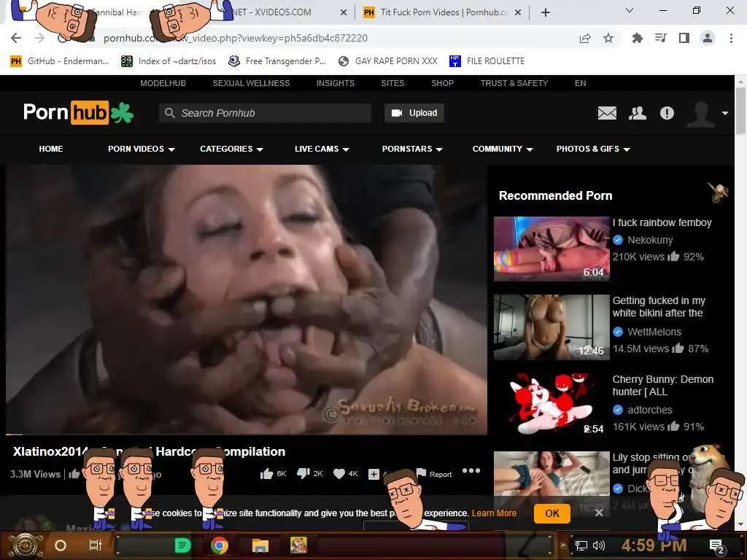Expand the LIVE CAMS navigation dropdown
Image resolution: width=747 pixels, height=560 pixels.
(x=322, y=149)
